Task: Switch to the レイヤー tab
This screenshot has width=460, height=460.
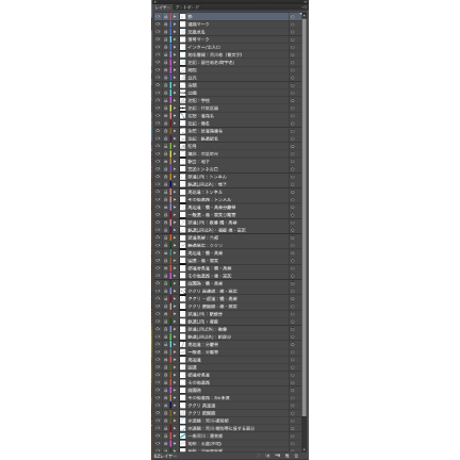Action: [162, 7]
